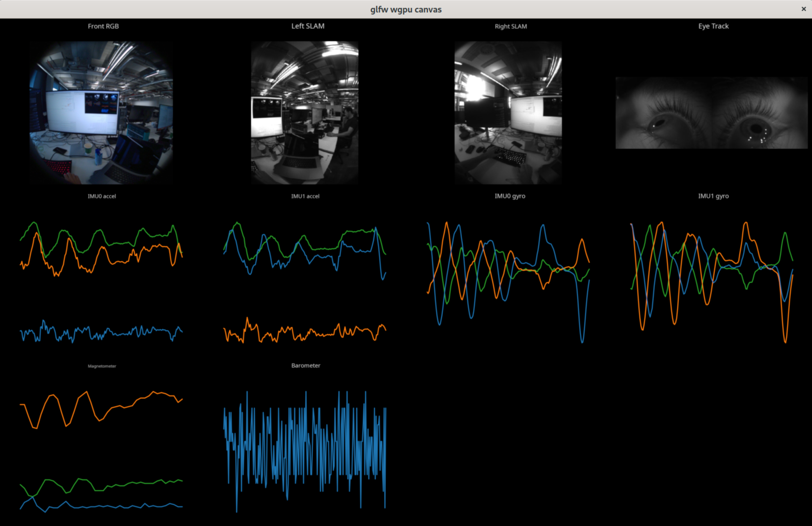Click the IMU0 gyro line chart

[508, 282]
